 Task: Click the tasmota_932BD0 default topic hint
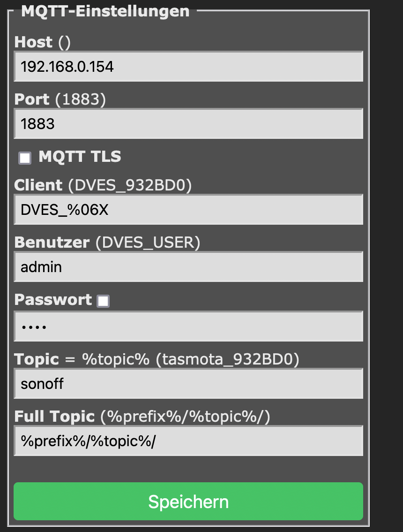[226, 359]
